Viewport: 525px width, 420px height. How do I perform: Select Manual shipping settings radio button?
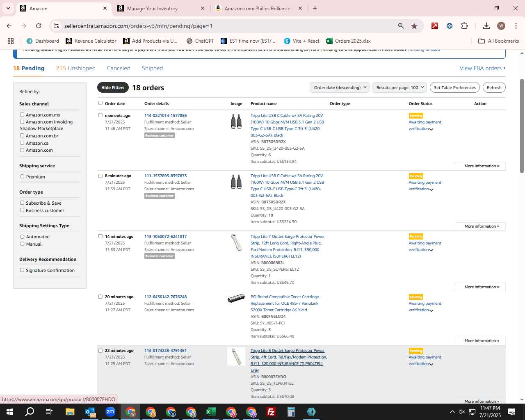(22, 244)
